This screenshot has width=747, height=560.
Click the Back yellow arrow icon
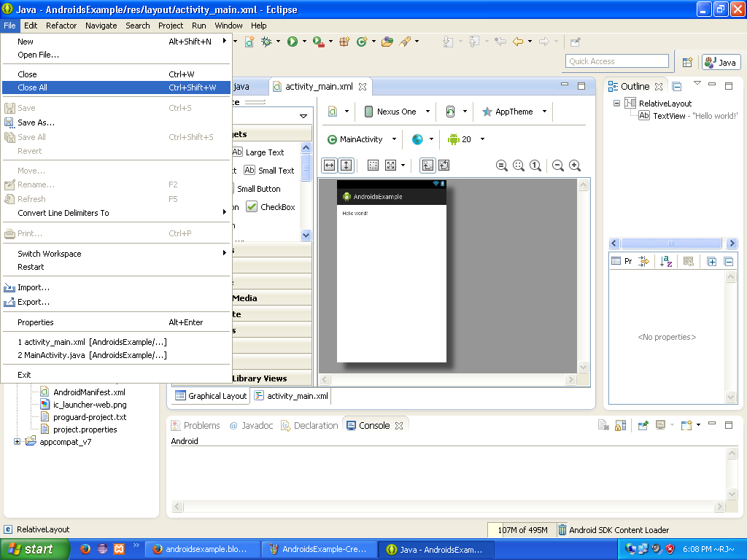pyautogui.click(x=518, y=42)
